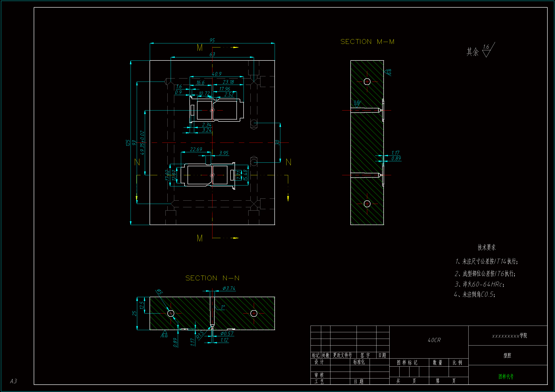555x392 pixels.
Task: Click the 型腔 part name cell
Action: [507, 355]
